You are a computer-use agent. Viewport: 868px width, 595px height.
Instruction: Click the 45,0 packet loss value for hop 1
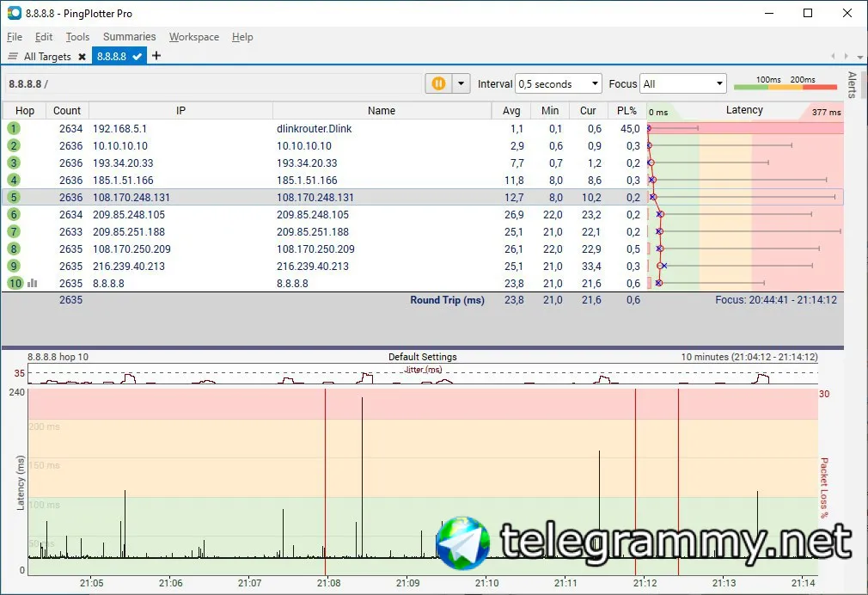tap(630, 128)
